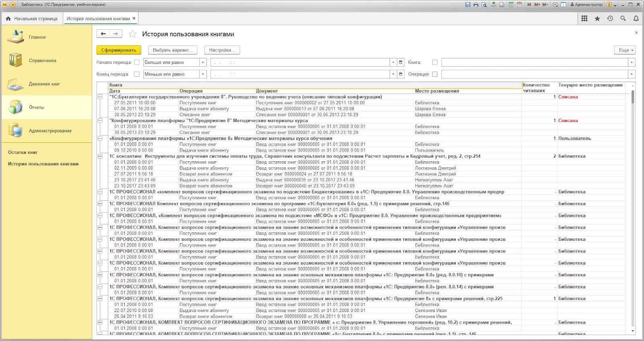The height and width of the screenshot is (341, 644).
Task: Click the zoom-in magnifier icon in the title bar
Action: [555, 4]
